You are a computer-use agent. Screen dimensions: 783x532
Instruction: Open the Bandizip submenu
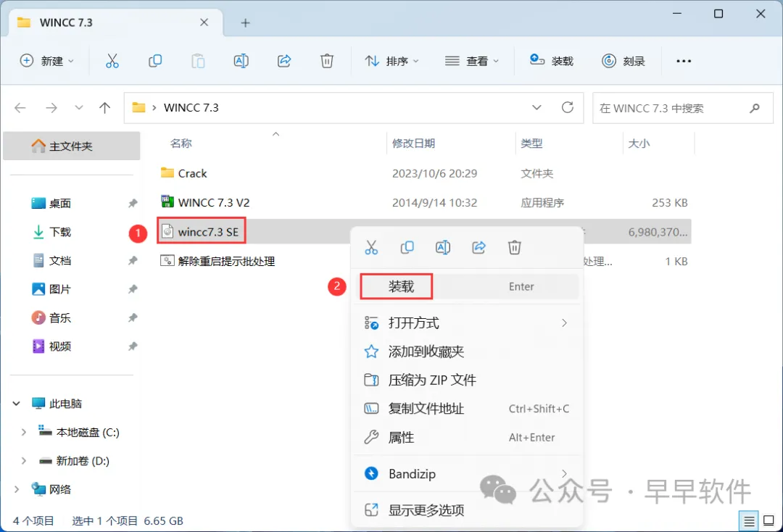click(468, 473)
